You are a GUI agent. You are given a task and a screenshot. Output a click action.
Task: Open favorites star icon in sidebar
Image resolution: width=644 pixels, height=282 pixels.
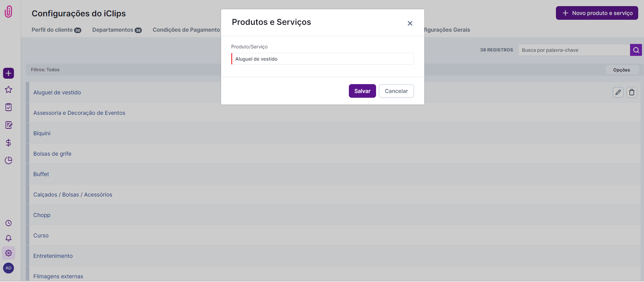click(9, 90)
